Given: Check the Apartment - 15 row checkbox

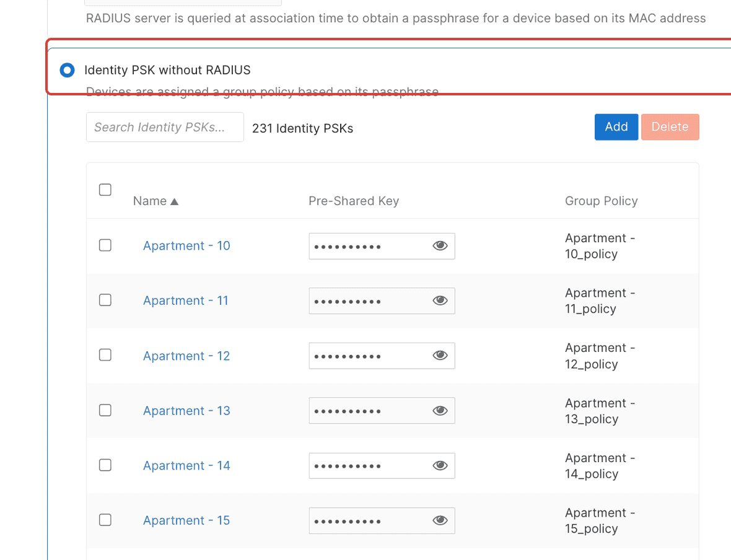Looking at the screenshot, I should point(105,520).
